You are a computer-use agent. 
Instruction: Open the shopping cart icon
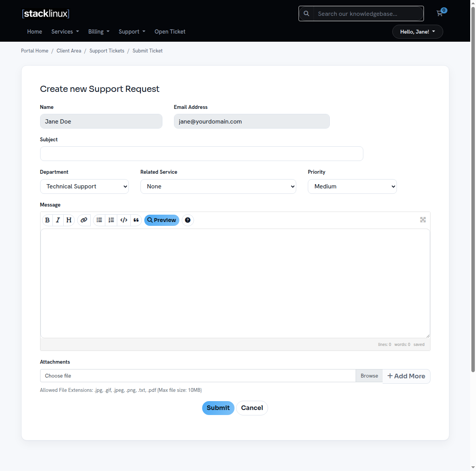(440, 13)
